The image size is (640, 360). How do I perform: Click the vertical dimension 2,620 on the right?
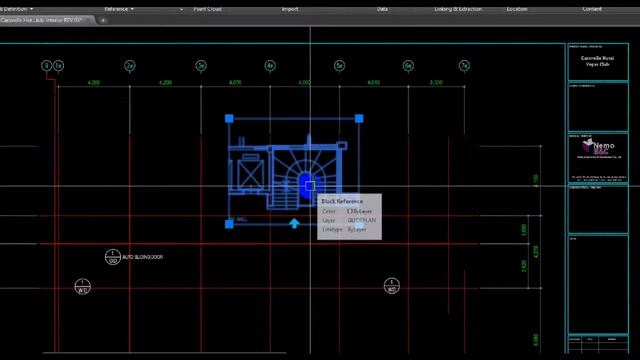point(524,266)
